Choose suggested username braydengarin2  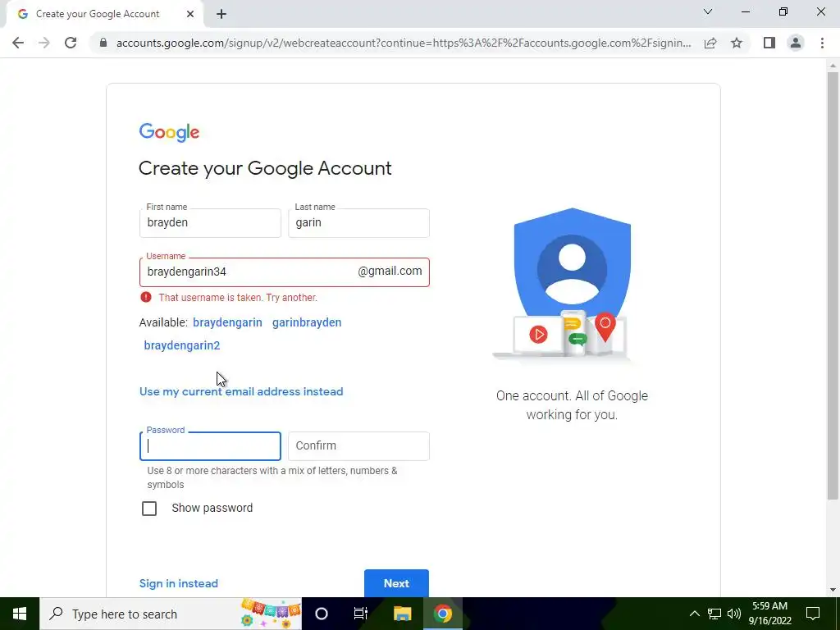click(x=182, y=345)
